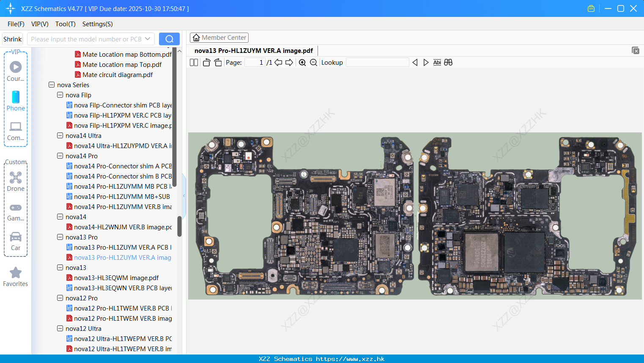The width and height of the screenshot is (644, 363).
Task: Find previous Lookup match with left triangle
Action: pyautogui.click(x=415, y=63)
